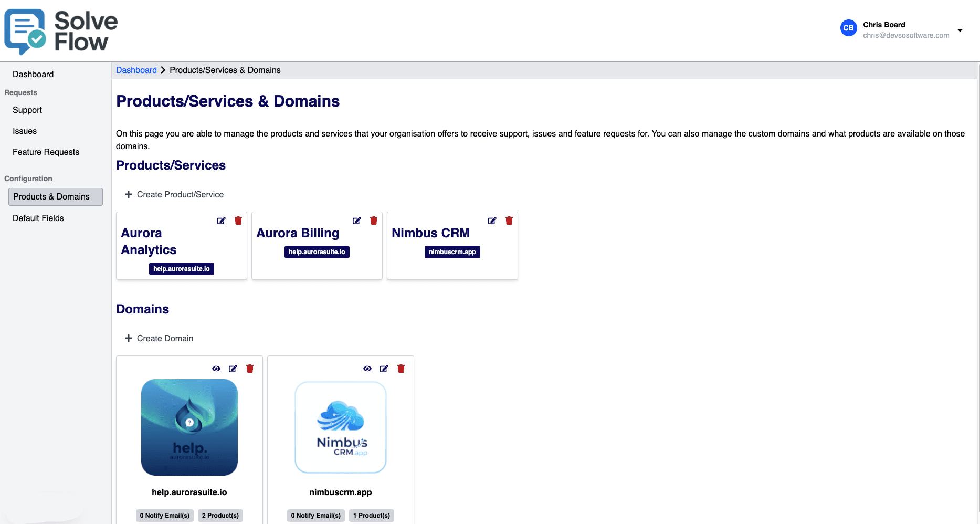Navigate back to Dashboard via breadcrumb
Image resolution: width=980 pixels, height=524 pixels.
click(136, 70)
